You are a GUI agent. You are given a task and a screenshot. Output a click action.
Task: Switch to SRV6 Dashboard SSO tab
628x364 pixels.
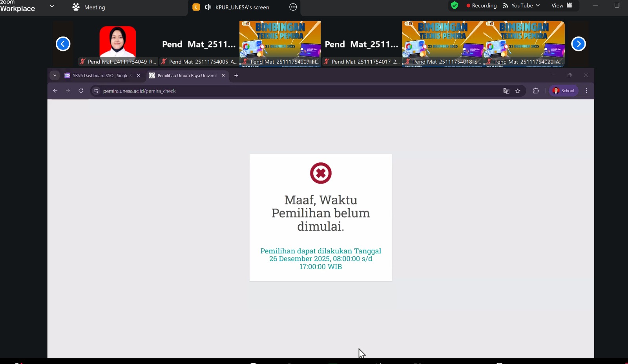pos(100,76)
